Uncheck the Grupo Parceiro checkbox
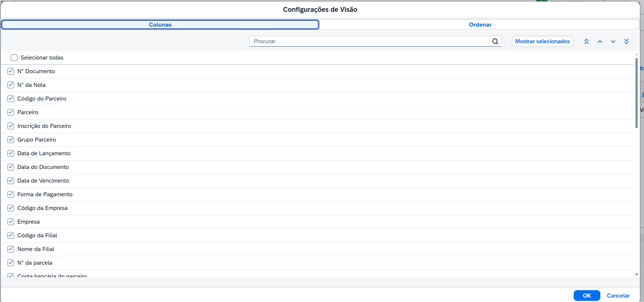This screenshot has width=644, height=302. [x=11, y=140]
